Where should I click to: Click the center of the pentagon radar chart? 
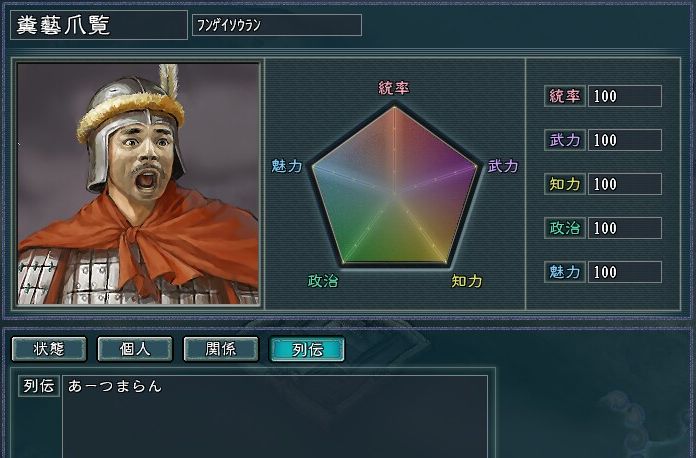click(x=394, y=193)
